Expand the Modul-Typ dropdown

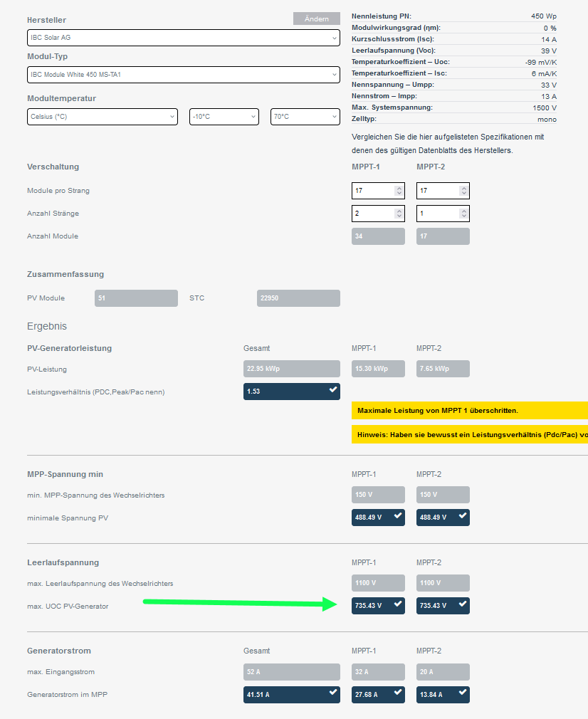[184, 75]
